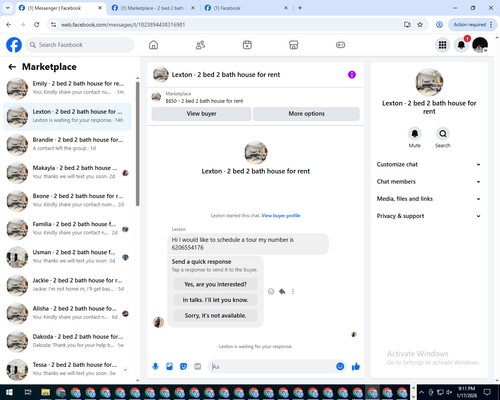
Task: Open the Friends icon in top navigation
Action: tap(200, 45)
